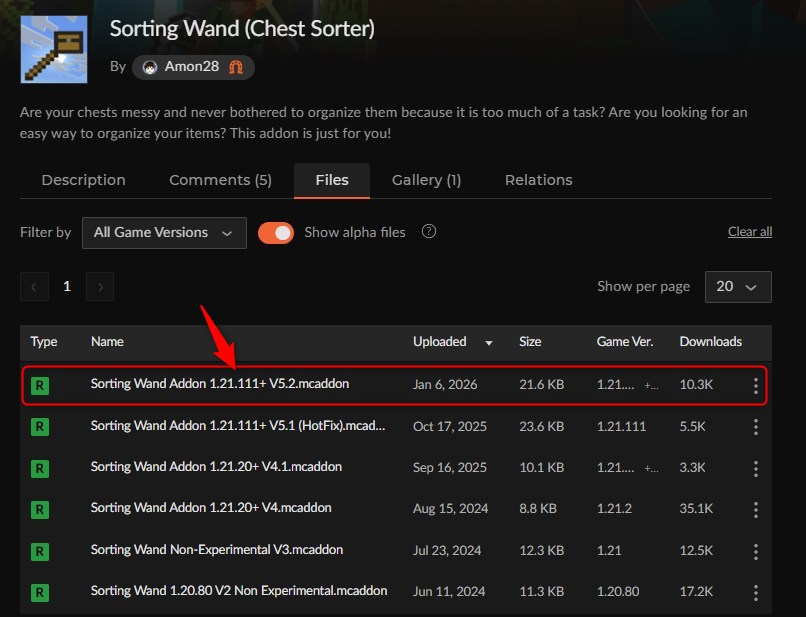Open the Show per page 20 dropdown
The width and height of the screenshot is (806, 617).
[x=738, y=287]
